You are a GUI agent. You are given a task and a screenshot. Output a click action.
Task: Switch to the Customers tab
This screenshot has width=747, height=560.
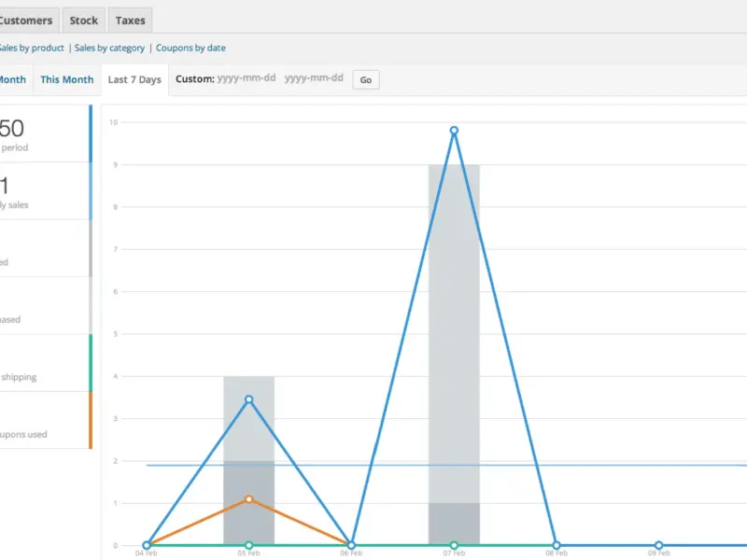coord(26,21)
